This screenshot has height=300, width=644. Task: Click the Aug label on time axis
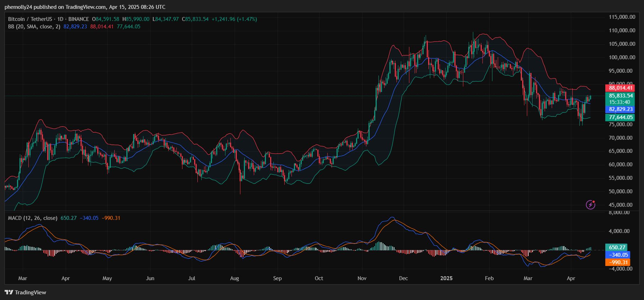click(x=234, y=278)
